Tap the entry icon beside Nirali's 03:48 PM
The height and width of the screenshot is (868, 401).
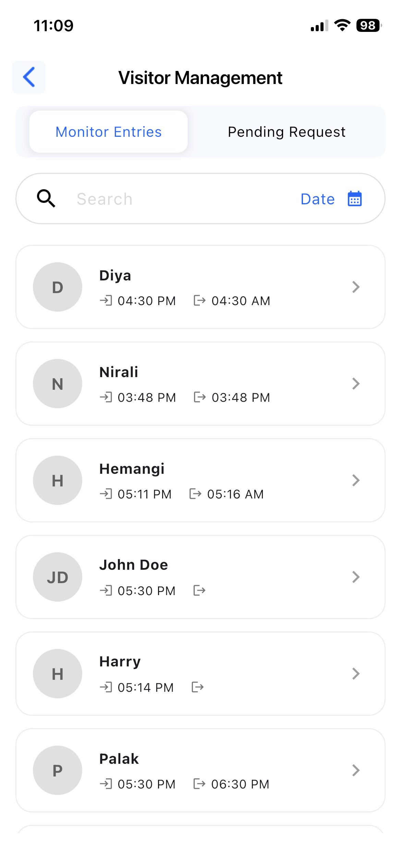[106, 397]
